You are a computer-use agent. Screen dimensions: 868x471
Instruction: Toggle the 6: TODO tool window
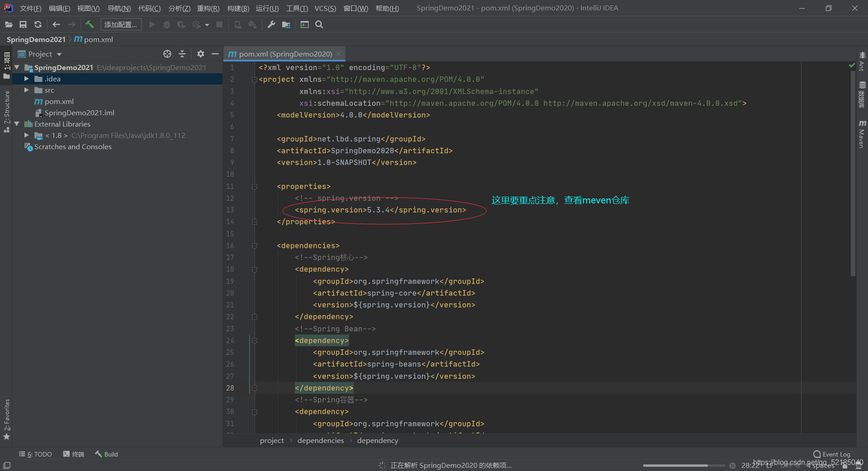(x=35, y=454)
